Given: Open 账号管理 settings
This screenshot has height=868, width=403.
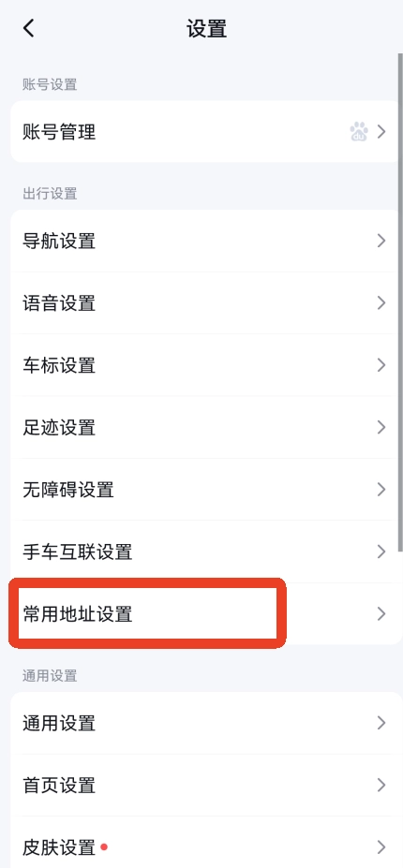Looking at the screenshot, I should [x=205, y=132].
